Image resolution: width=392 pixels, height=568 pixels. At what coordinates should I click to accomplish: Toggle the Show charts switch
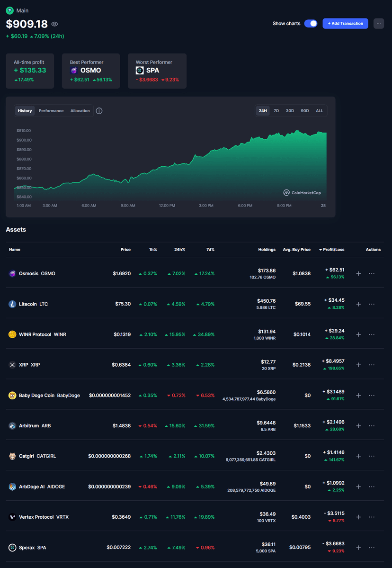[311, 23]
